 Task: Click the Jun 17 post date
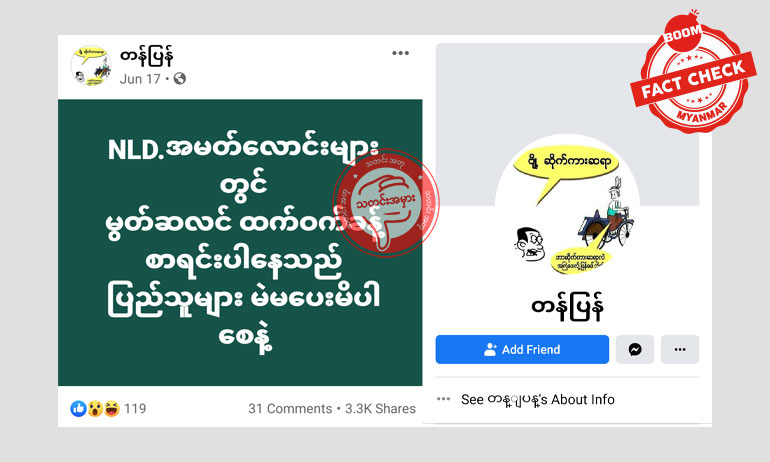(140, 79)
